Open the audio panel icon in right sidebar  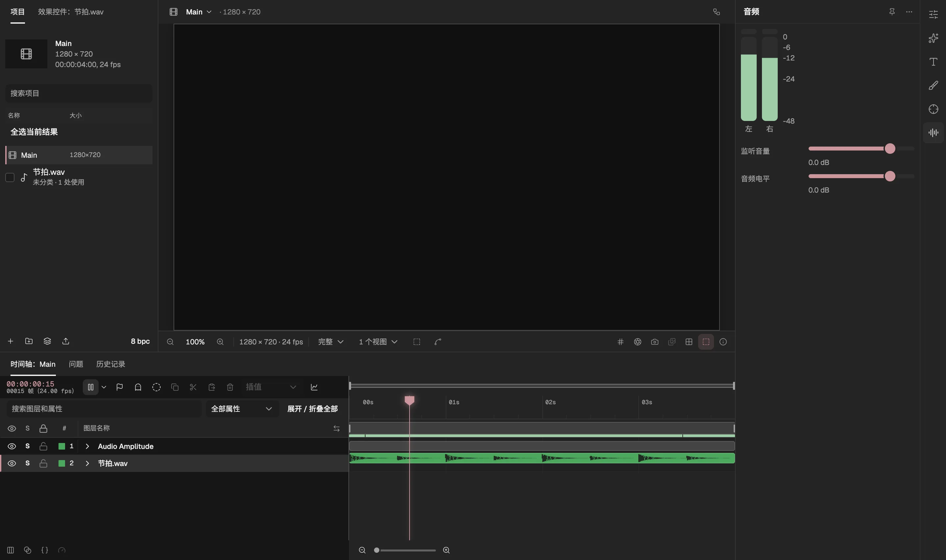[933, 132]
